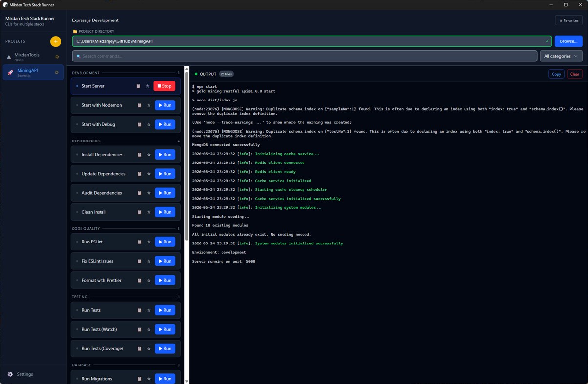This screenshot has width=588, height=384.
Task: Stop the running Start Server command
Action: click(164, 86)
